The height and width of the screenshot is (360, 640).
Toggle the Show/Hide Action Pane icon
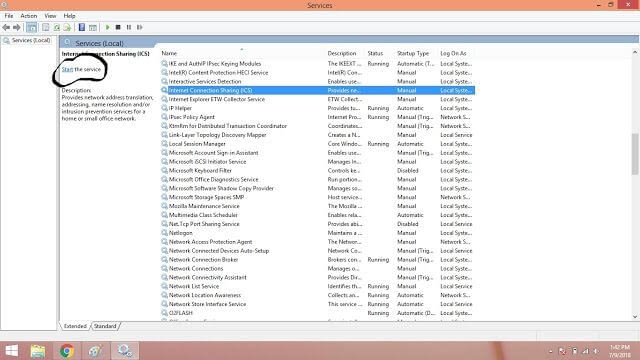coord(93,27)
